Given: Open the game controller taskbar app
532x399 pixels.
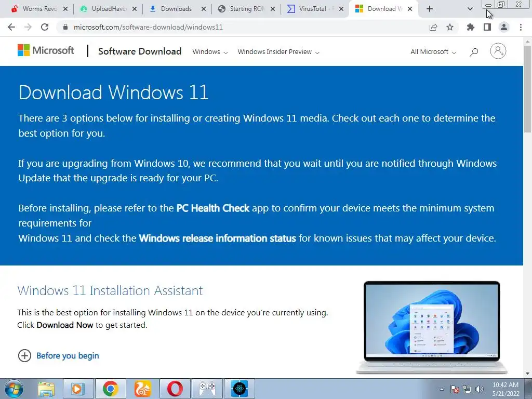Looking at the screenshot, I should (207, 389).
